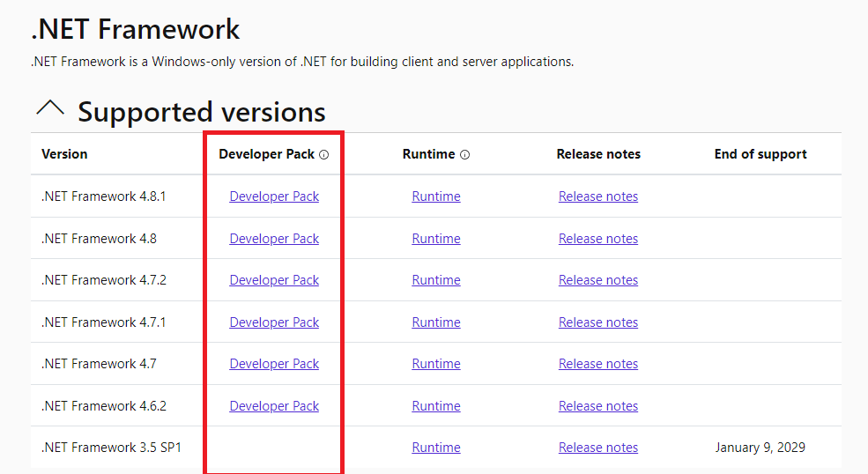The height and width of the screenshot is (474, 868).
Task: Select the .NET Framework 4.6.2 version cell
Action: point(103,406)
